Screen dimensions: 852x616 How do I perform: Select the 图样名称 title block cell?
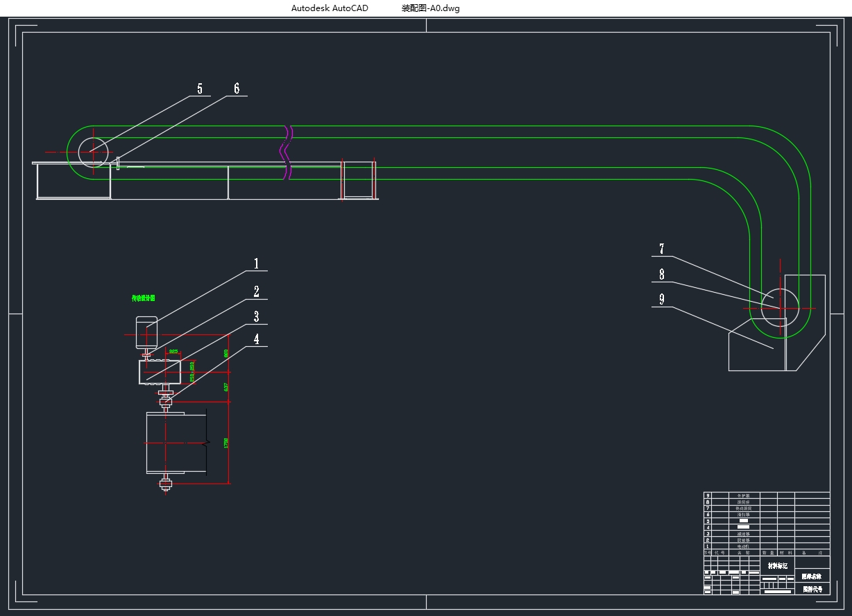click(812, 576)
